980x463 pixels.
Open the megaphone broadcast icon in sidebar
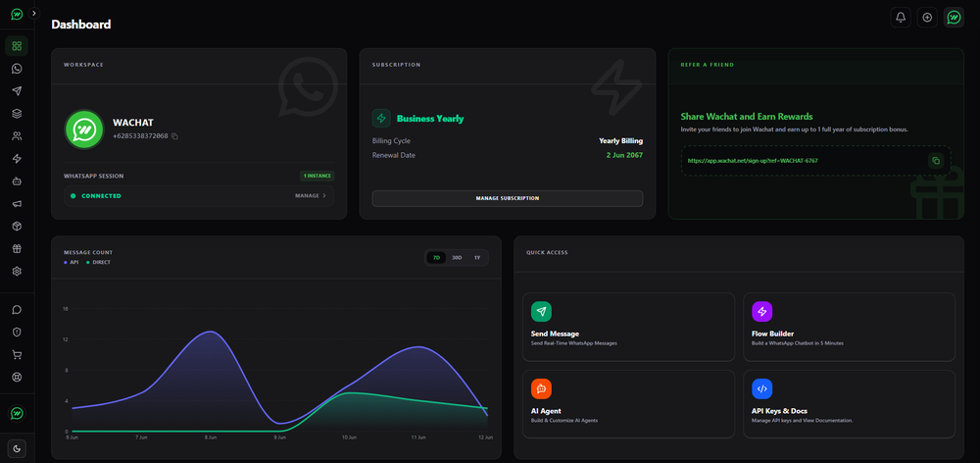[17, 203]
